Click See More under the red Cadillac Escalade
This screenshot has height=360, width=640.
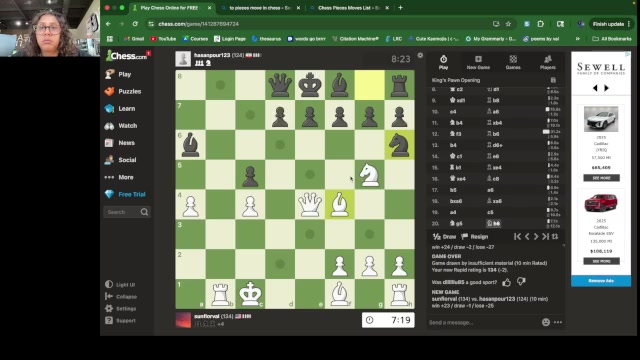[601, 261]
